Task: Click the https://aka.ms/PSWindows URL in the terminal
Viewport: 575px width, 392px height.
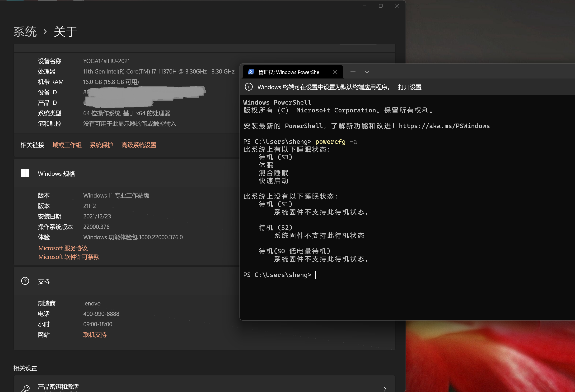Action: (444, 126)
